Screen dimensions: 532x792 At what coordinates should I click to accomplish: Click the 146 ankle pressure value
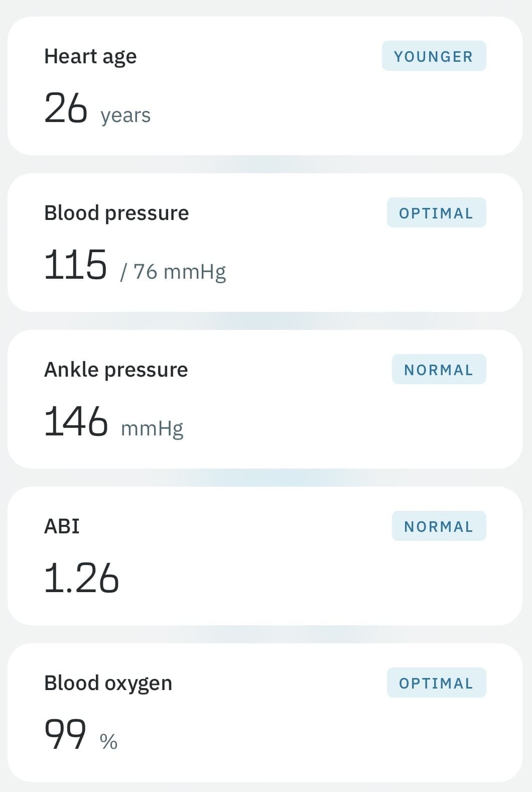point(76,421)
